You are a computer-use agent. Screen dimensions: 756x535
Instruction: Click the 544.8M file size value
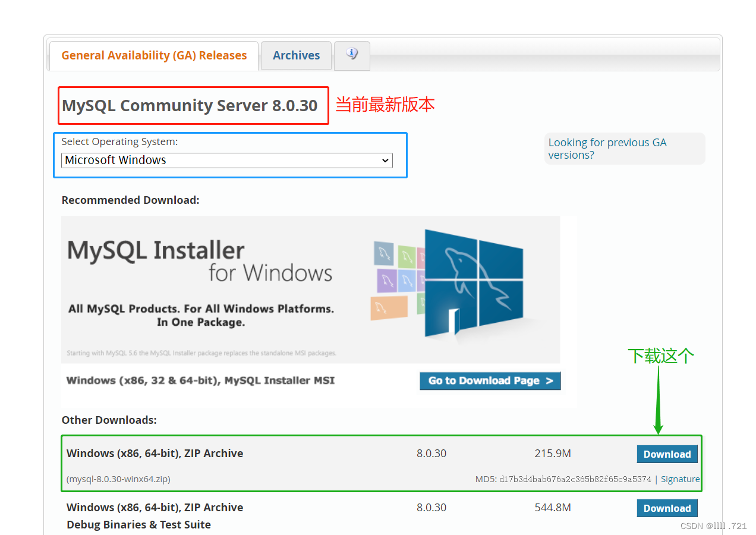[553, 508]
